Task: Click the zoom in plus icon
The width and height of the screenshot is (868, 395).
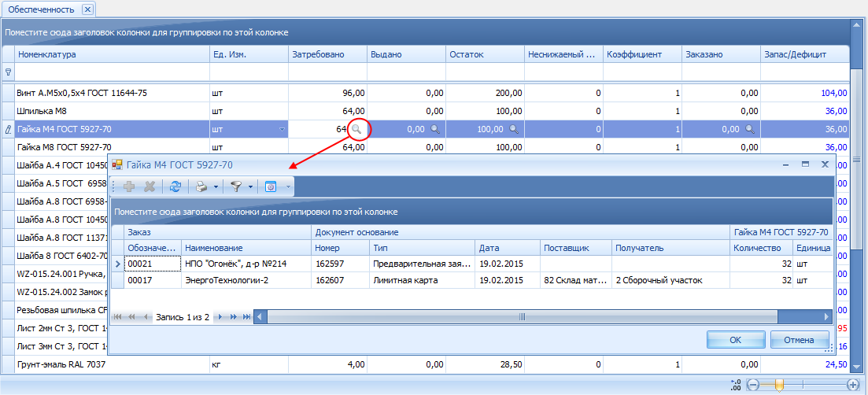Action: click(x=853, y=385)
